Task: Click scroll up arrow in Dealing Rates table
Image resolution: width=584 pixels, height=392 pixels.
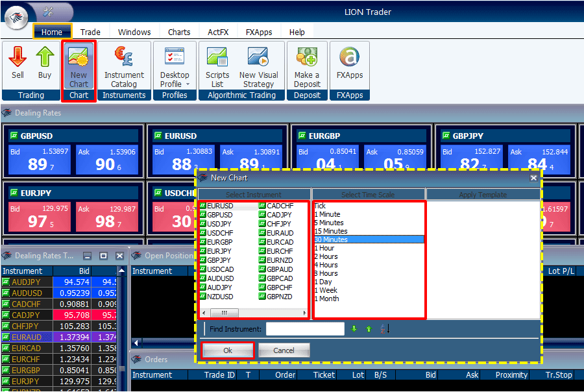Action: coord(121,271)
